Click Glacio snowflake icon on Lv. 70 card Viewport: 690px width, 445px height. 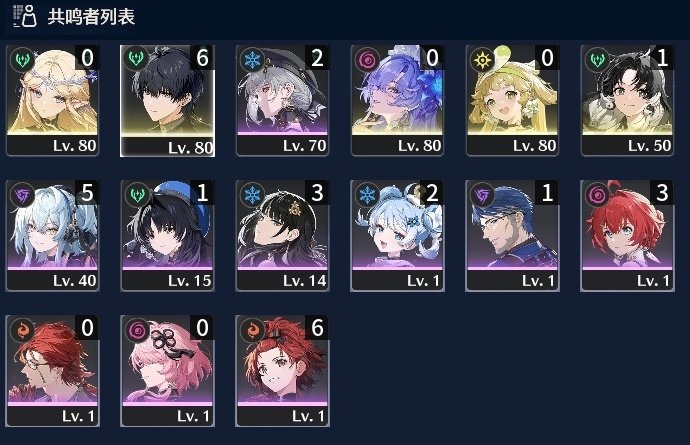click(x=252, y=59)
